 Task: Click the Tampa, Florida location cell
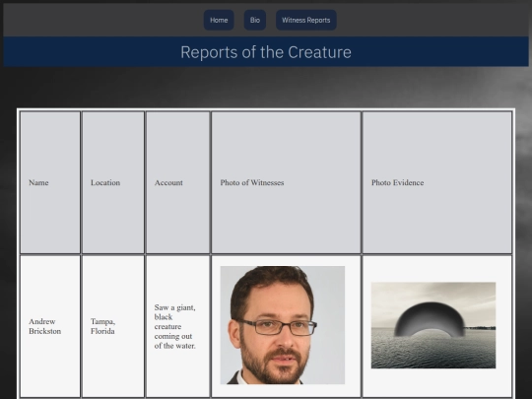[x=113, y=326]
